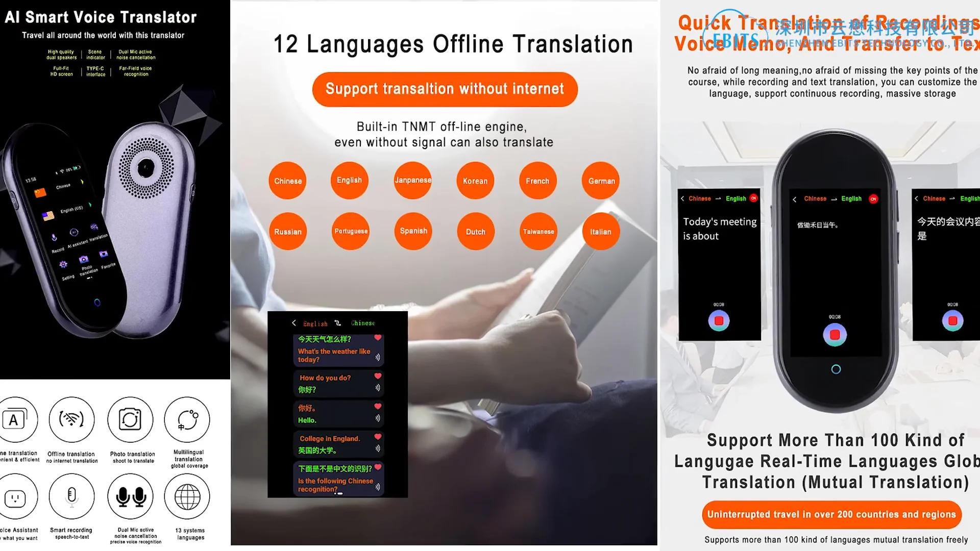Open the French offline language tab
Image resolution: width=980 pixels, height=551 pixels.
[536, 180]
